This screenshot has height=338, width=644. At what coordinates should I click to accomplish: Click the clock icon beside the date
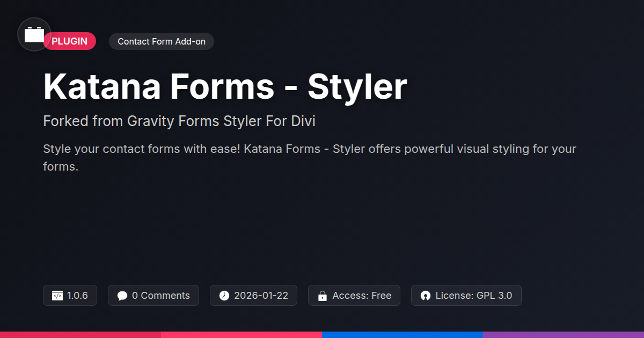224,296
